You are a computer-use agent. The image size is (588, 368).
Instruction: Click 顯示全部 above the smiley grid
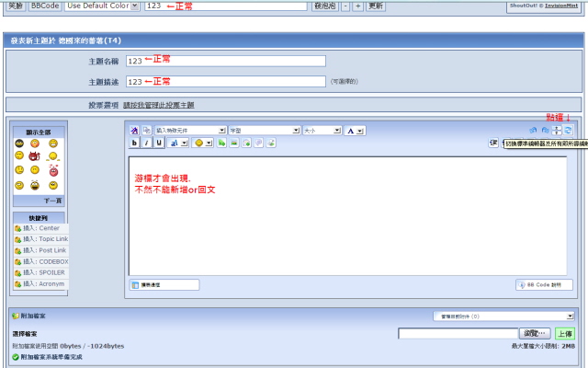(39, 132)
